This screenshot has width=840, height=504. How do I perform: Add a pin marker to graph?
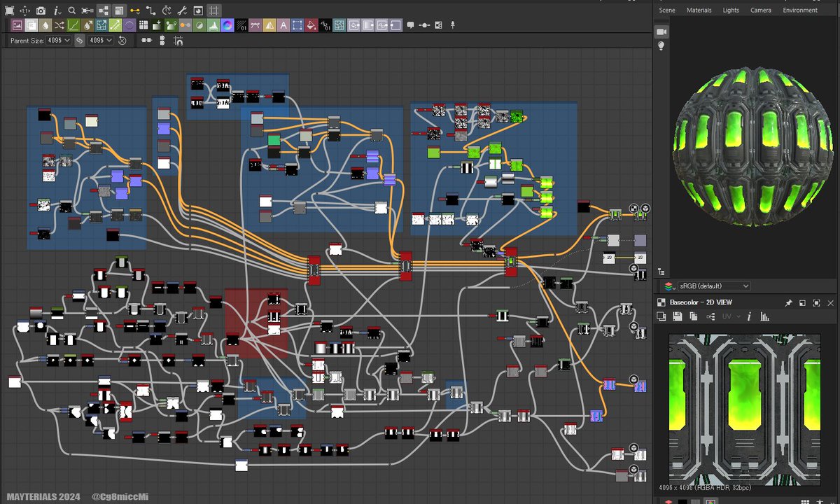452,25
